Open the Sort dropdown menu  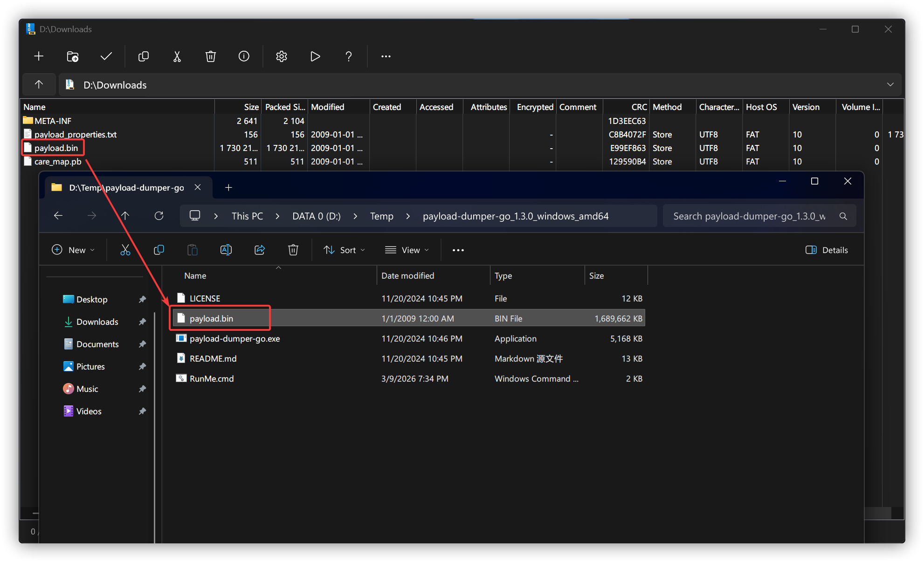[x=344, y=250]
